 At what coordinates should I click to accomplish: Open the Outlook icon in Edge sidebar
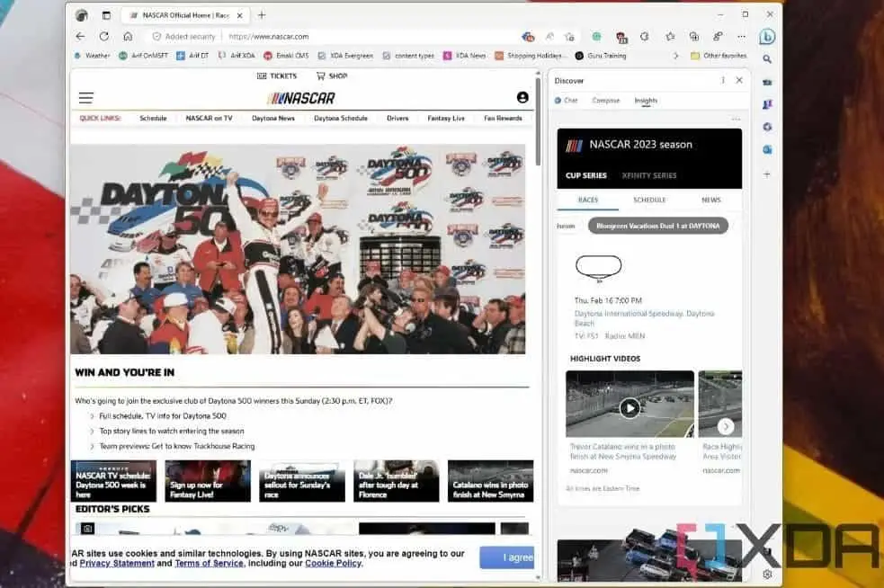coord(767,150)
